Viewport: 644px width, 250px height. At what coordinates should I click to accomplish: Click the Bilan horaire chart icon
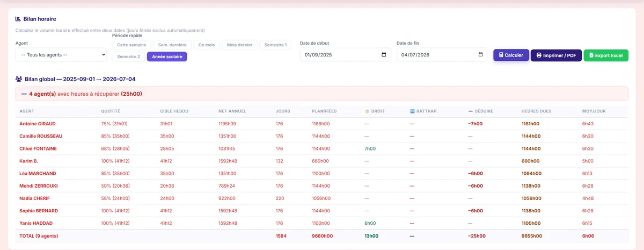tap(18, 19)
